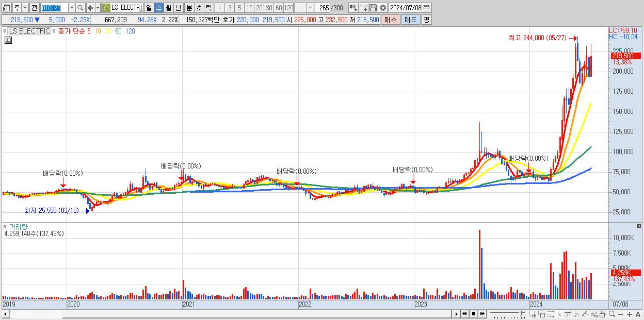644x320 pixels.
Task: Click the 평 button
Action: click(x=426, y=20)
